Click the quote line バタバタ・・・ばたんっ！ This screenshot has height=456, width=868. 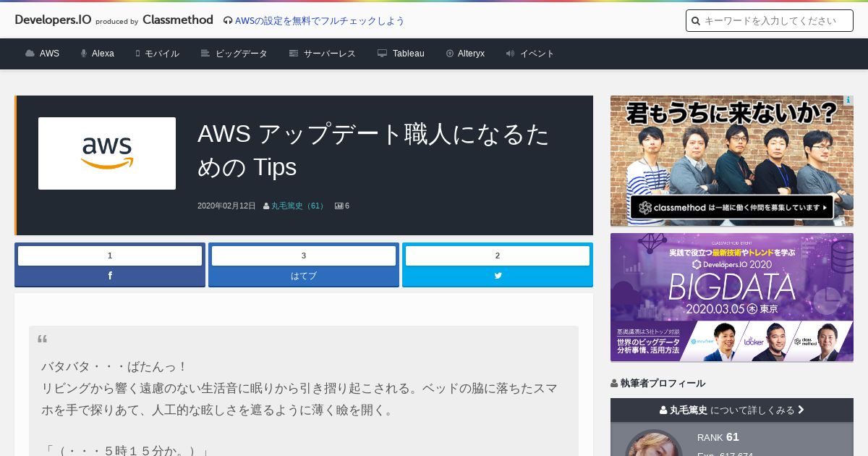click(x=114, y=367)
